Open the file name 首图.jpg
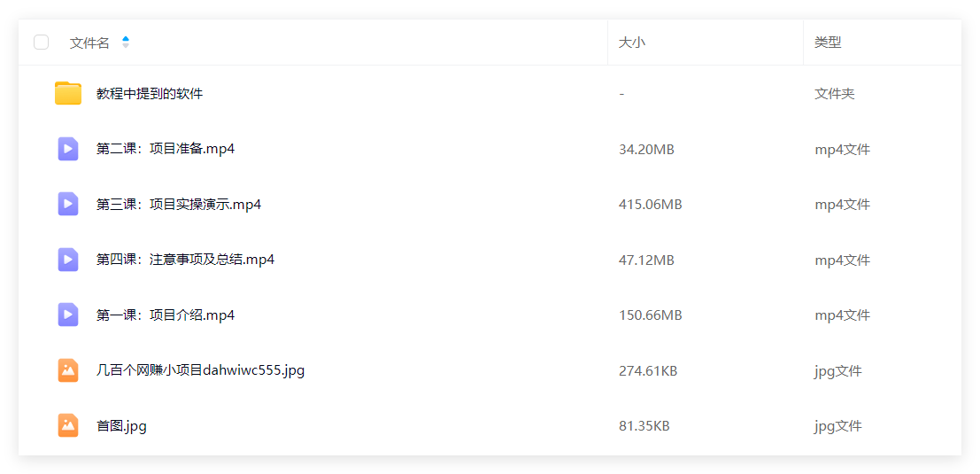This screenshot has height=474, width=980. click(x=122, y=426)
